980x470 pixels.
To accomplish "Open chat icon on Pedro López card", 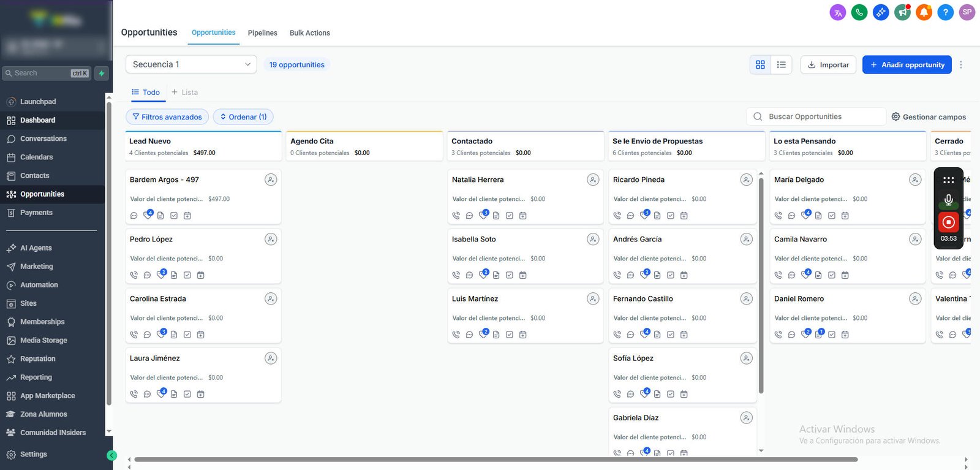I will (147, 275).
